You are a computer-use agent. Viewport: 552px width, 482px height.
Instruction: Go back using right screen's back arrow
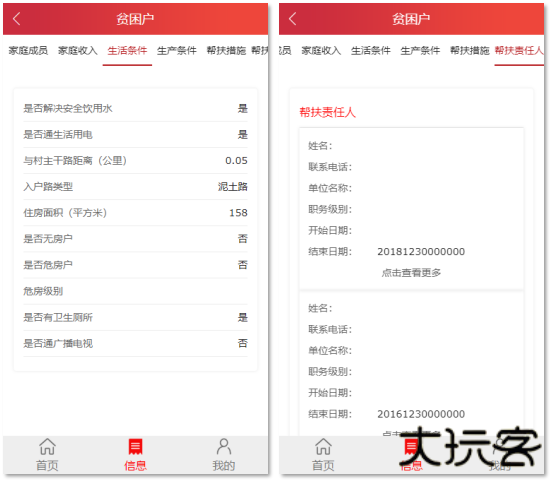pos(292,19)
